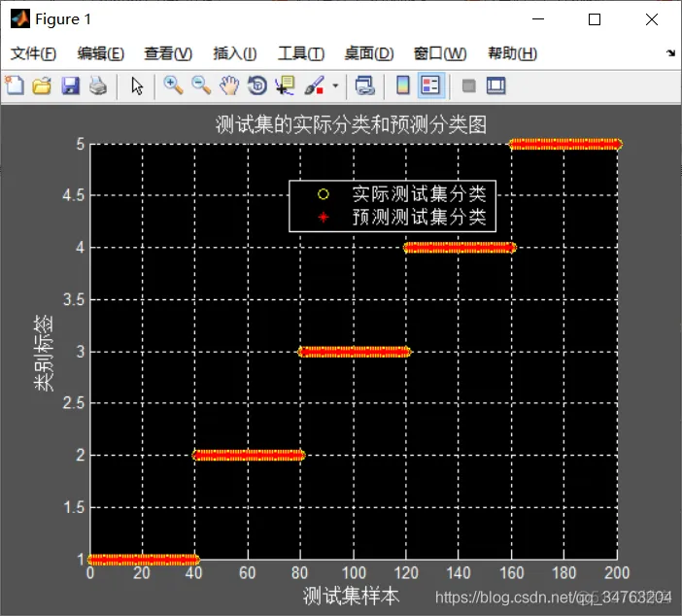Turn on the Data Cursor tool
Image resolution: width=682 pixels, height=616 pixels.
point(286,86)
